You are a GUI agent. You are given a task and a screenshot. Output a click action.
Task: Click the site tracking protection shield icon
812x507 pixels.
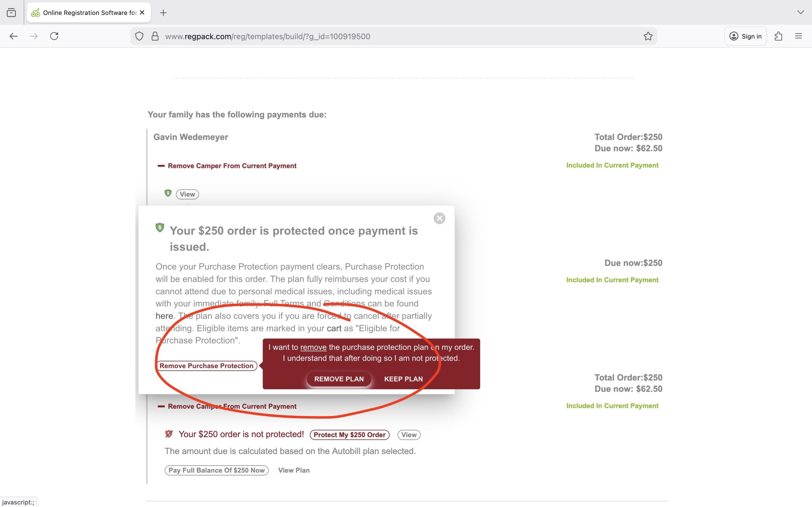[x=139, y=36]
